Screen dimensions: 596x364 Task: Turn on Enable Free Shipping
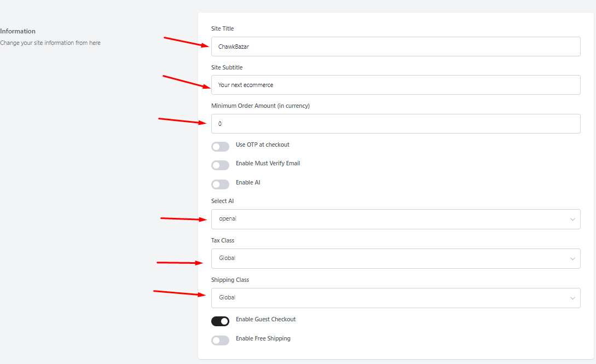coord(220,340)
